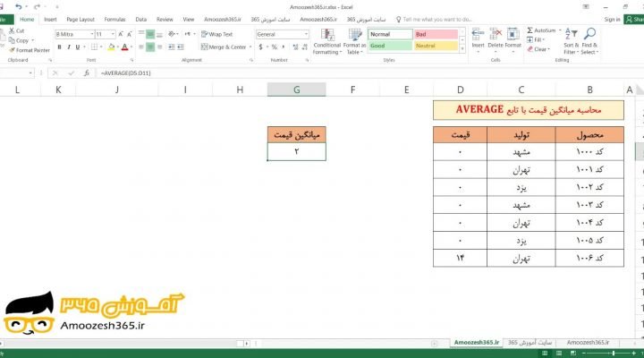Click Decrease Decimal icon
This screenshot has height=358, width=644.
[305, 47]
